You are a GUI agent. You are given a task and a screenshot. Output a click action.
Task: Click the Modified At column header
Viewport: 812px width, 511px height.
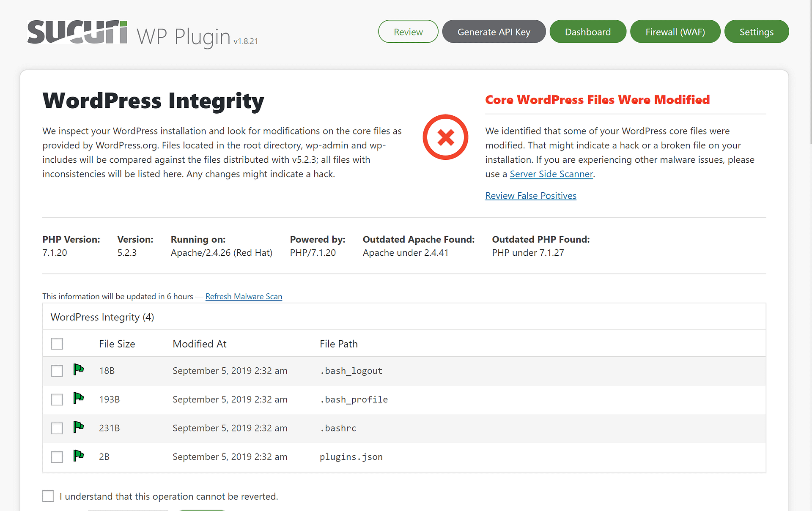point(200,344)
